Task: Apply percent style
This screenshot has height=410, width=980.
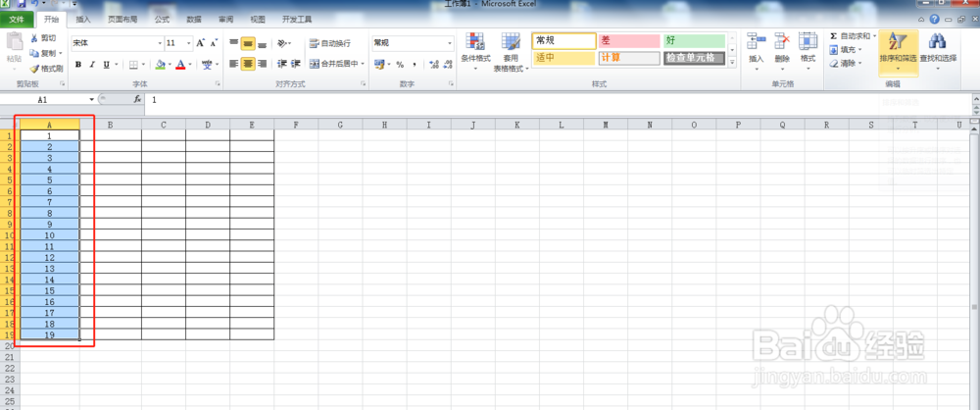Action: coord(400,64)
